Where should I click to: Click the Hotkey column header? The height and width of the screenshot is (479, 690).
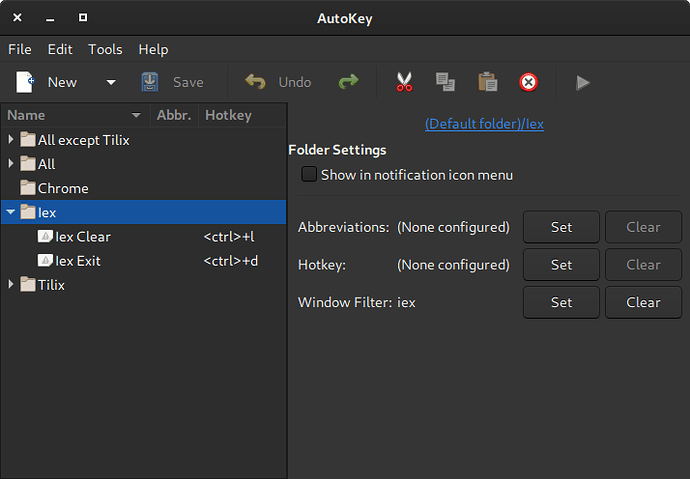(x=242, y=115)
